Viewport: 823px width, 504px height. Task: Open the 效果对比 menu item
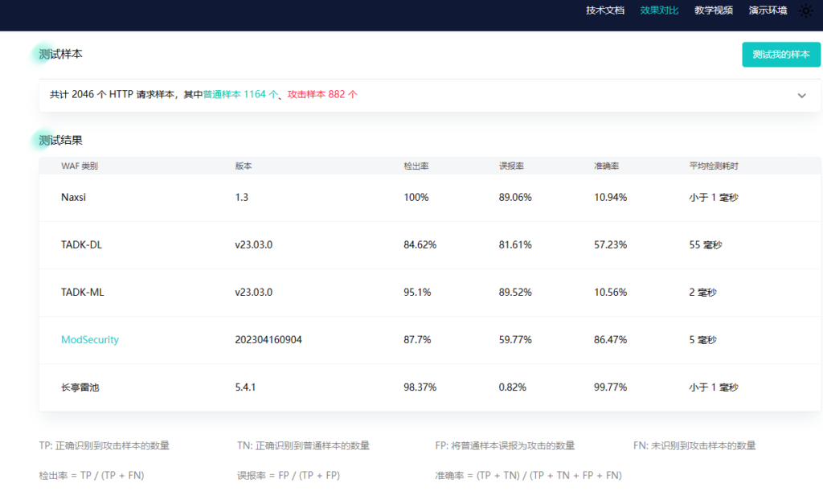coord(659,10)
